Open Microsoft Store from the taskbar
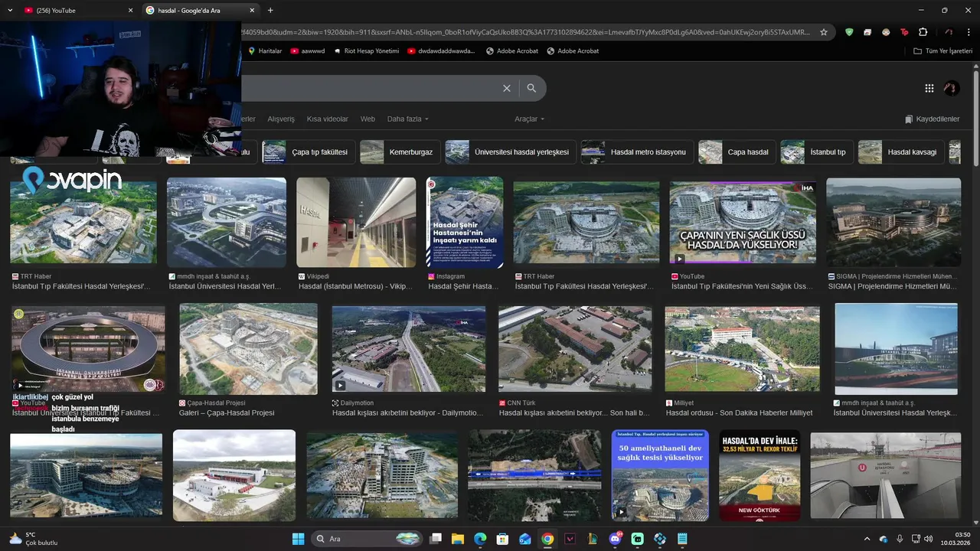The width and height of the screenshot is (980, 551). 502,539
